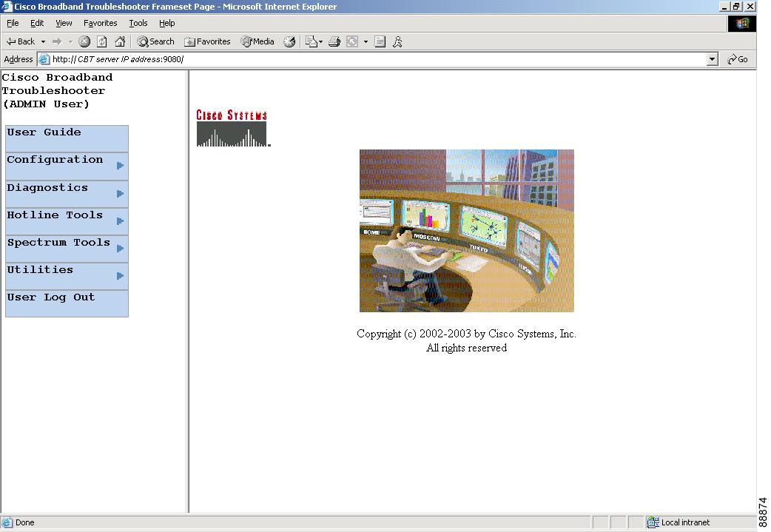Expand the Address bar dropdown arrow
This screenshot has height=532, width=771.
712,59
